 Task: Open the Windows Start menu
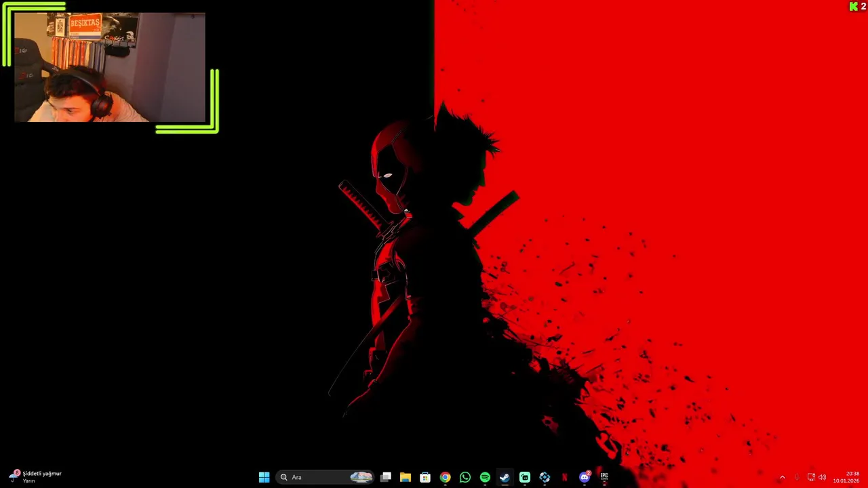(264, 477)
